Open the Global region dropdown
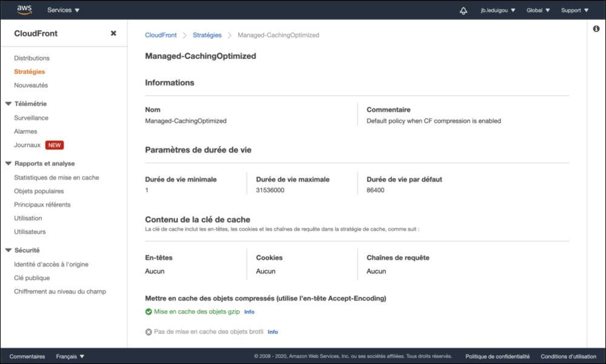The image size is (606, 364). click(x=538, y=10)
